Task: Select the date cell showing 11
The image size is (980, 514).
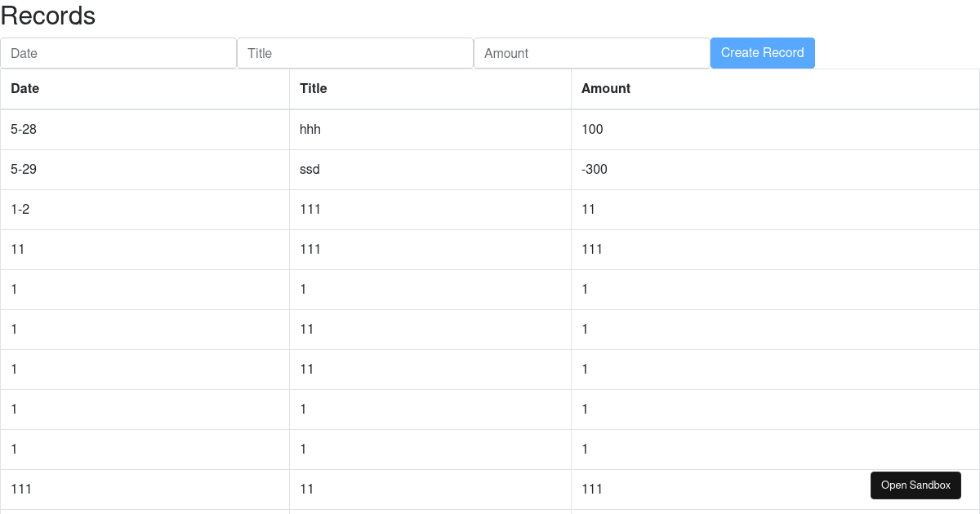Action: pos(18,250)
